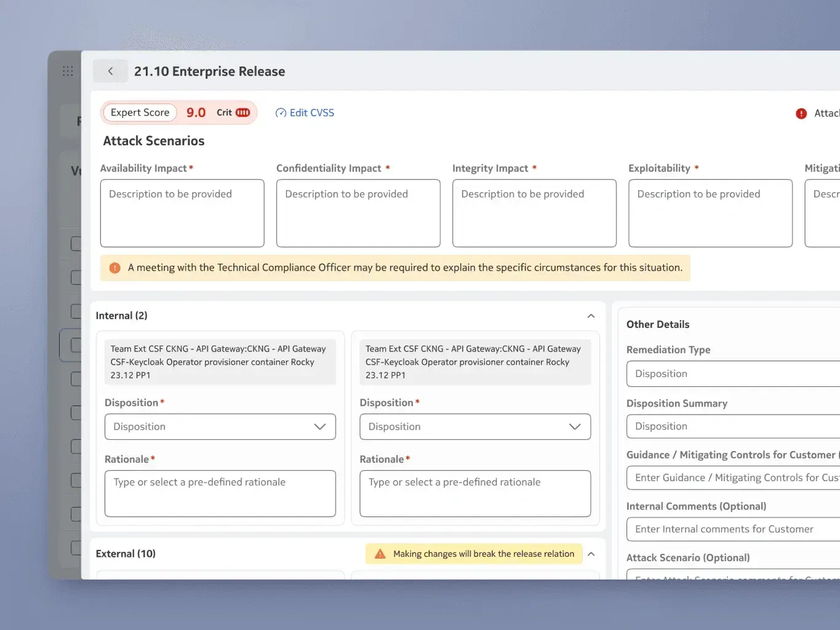The width and height of the screenshot is (840, 630).
Task: Click the Crit severity badge icon
Action: coord(243,113)
